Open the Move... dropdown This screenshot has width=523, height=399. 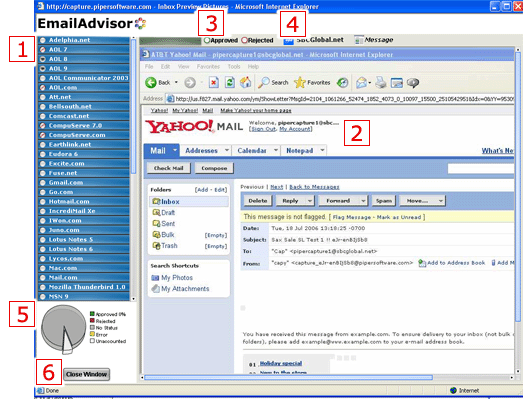pyautogui.click(x=422, y=201)
